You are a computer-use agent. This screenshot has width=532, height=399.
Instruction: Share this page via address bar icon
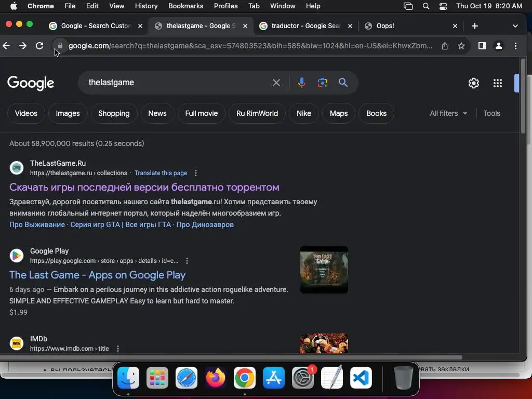(x=445, y=46)
